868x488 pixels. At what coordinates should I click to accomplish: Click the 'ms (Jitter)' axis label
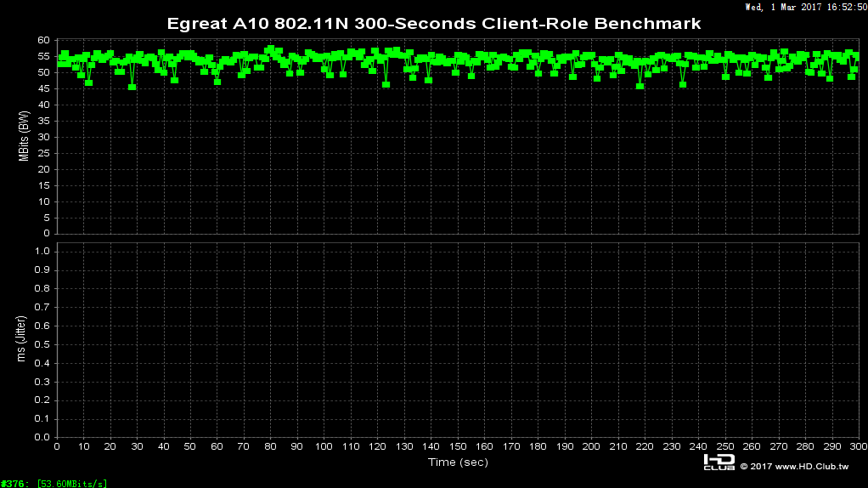pos(21,338)
